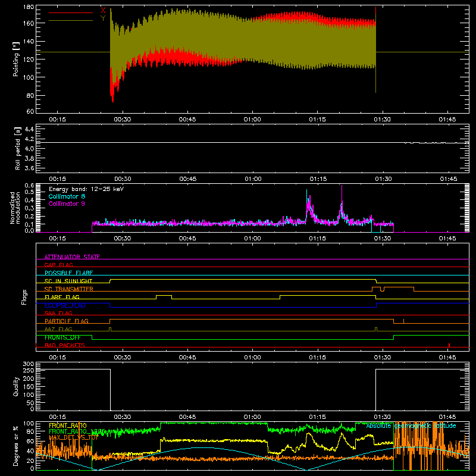Click the ECLIPSE_FLAG label
Viewport: 476px width, 476px height.
pyautogui.click(x=65, y=305)
